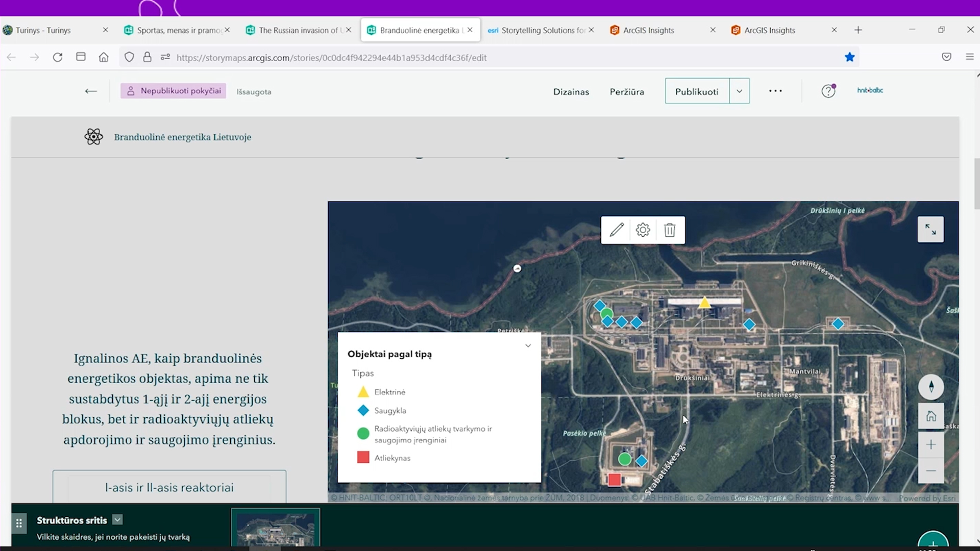The width and height of the screenshot is (980, 551).
Task: Click the yellow Elektrinė triangle marker on map
Action: coord(704,303)
